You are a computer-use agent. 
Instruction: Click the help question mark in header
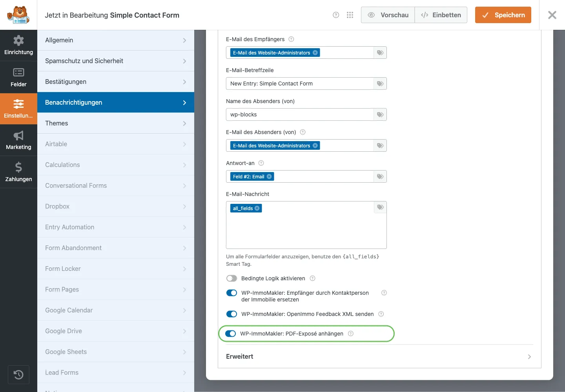[336, 15]
